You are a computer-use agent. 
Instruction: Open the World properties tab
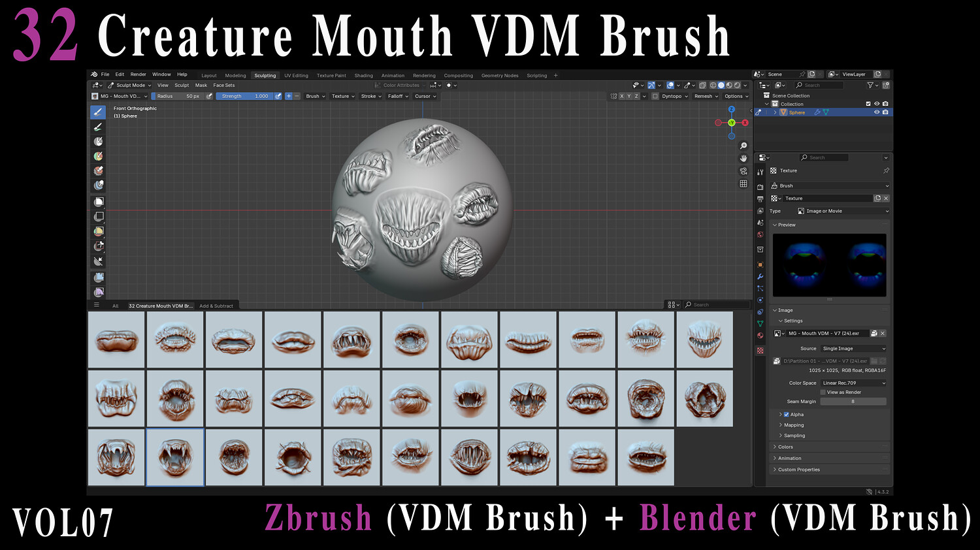click(760, 235)
